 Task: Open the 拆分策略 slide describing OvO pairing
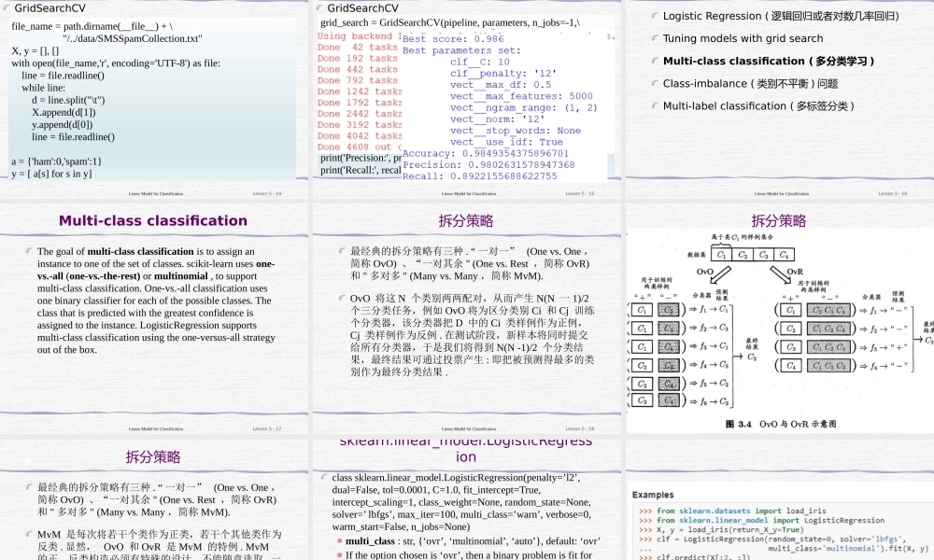tap(466, 318)
